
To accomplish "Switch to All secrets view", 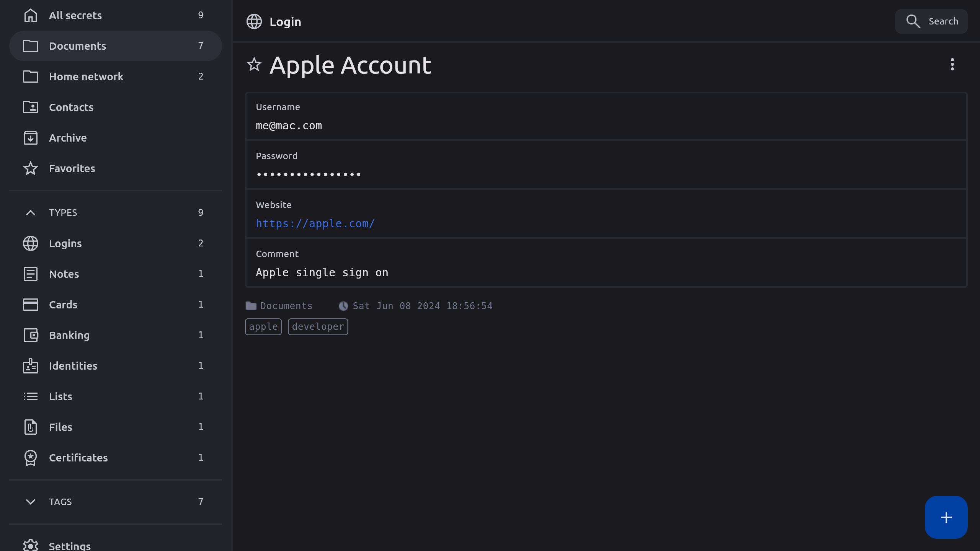I will coord(75,15).
